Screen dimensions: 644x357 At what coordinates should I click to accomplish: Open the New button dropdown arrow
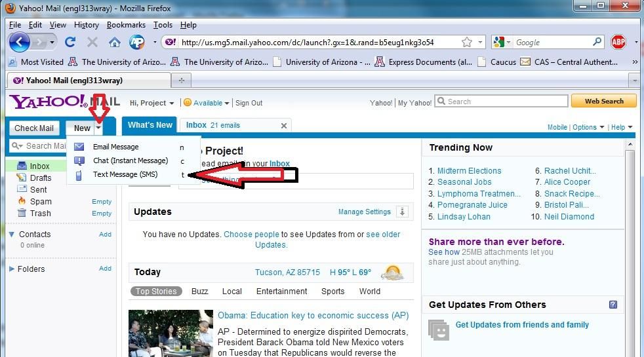pos(98,128)
